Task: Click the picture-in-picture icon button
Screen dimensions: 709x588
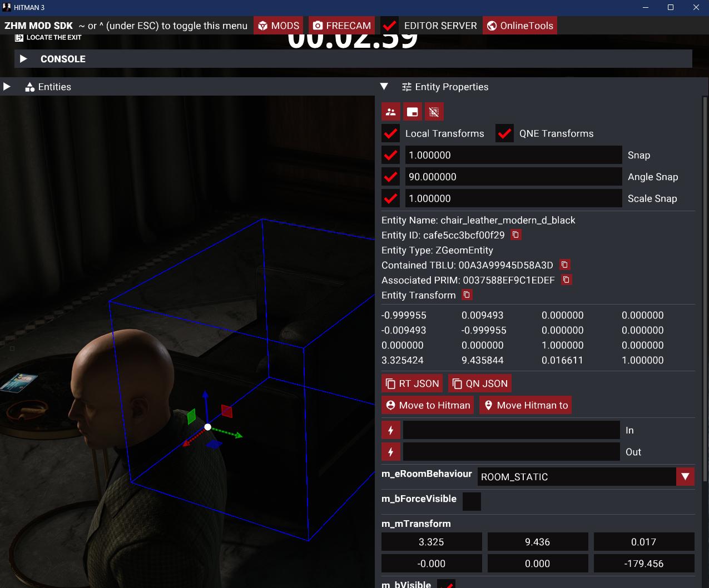Action: [x=413, y=112]
